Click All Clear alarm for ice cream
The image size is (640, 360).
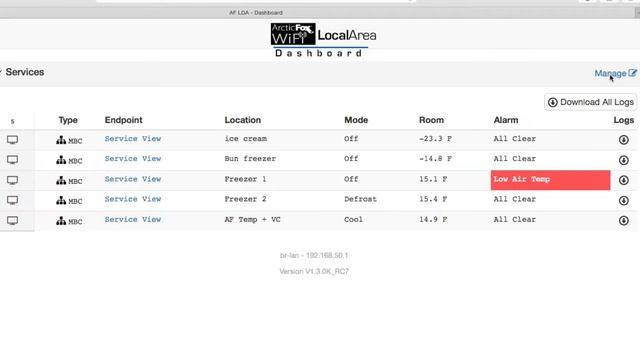pos(515,139)
